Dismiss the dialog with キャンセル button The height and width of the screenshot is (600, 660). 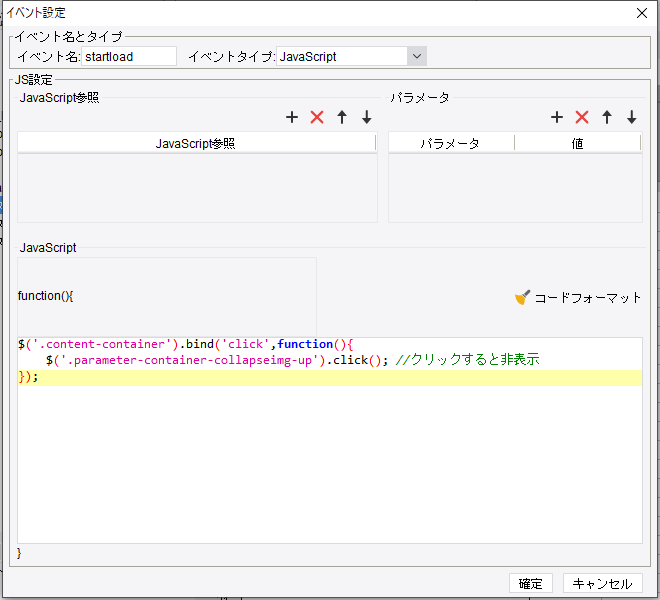coord(602,584)
